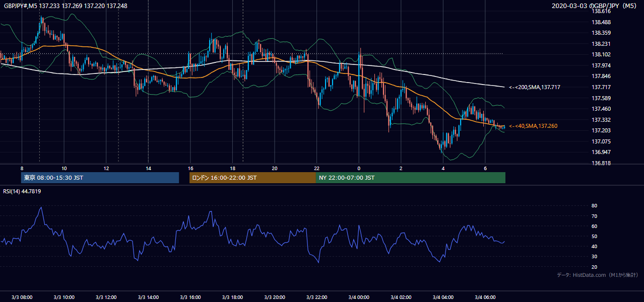Click hour label 12 on chart time axis
Viewport: 644px width, 302px height.
[106, 168]
